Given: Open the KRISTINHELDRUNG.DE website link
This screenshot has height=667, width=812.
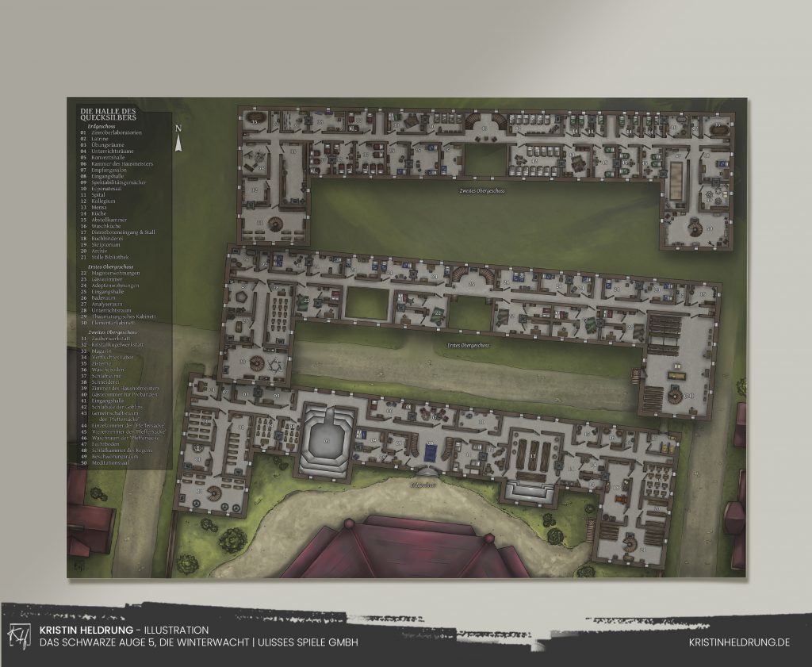Looking at the screenshot, I should tap(739, 642).
